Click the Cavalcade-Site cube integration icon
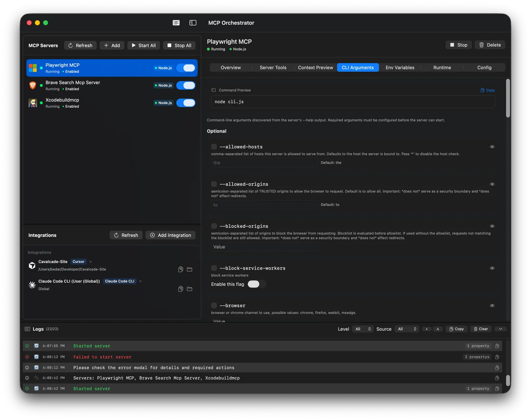 (32, 265)
